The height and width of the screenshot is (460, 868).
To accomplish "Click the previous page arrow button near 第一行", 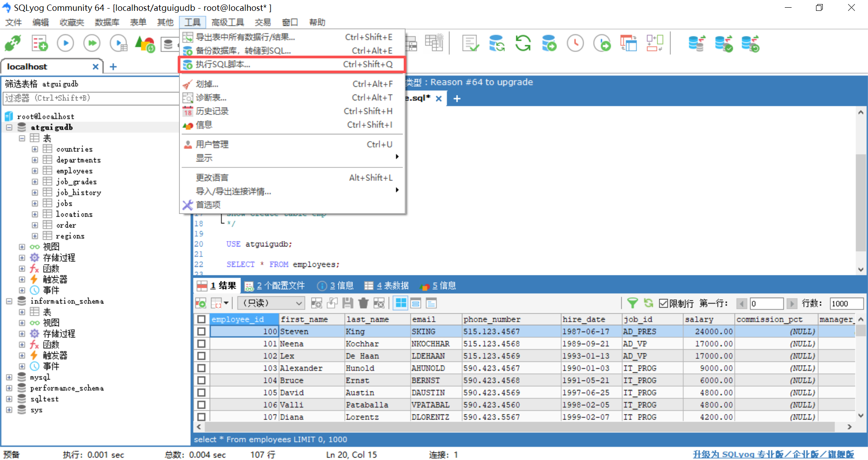I will click(741, 304).
